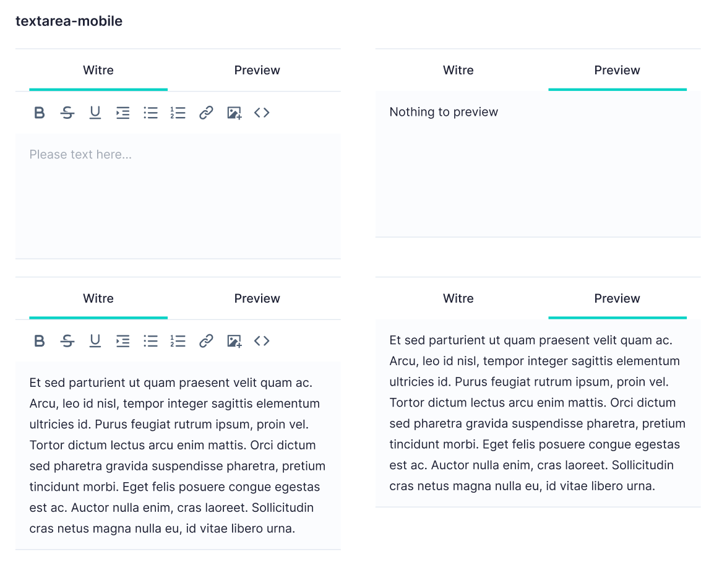Switch to Preview in the bottom-left editor
The width and height of the screenshot is (714, 588).
tap(257, 298)
